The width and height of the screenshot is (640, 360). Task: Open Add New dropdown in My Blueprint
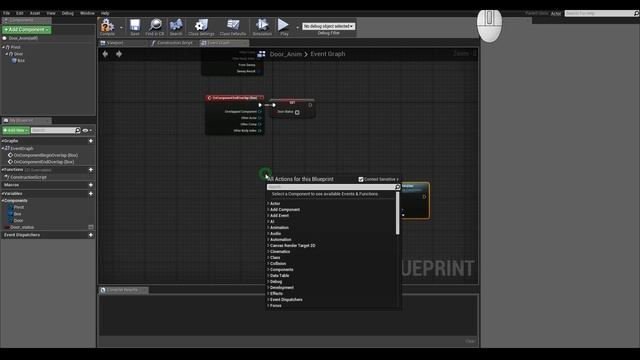click(x=16, y=130)
